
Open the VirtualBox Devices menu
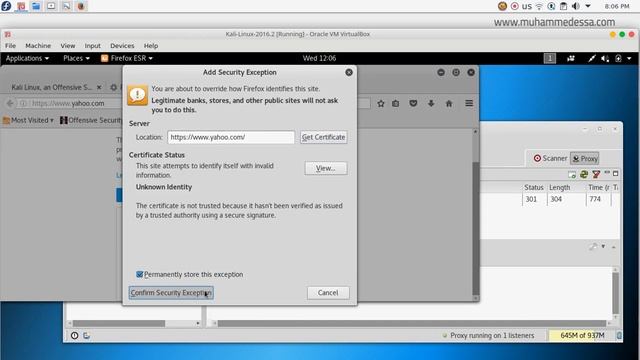[x=122, y=46]
